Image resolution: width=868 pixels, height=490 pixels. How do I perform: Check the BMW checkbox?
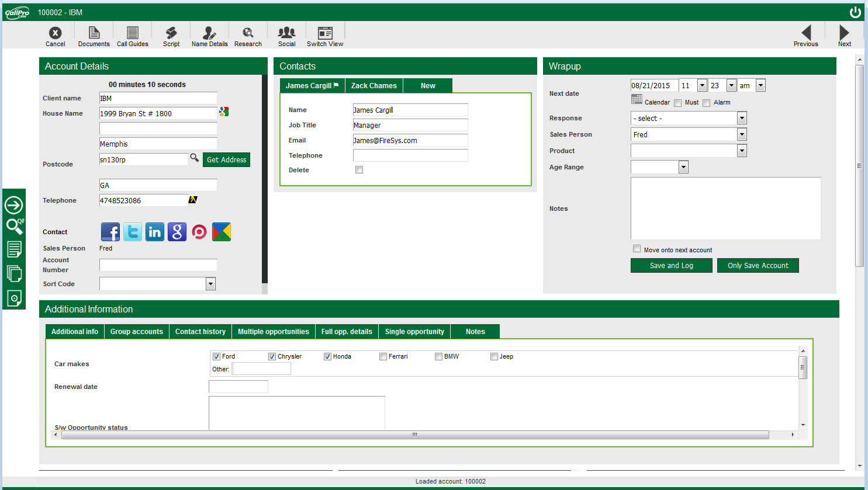pos(438,356)
